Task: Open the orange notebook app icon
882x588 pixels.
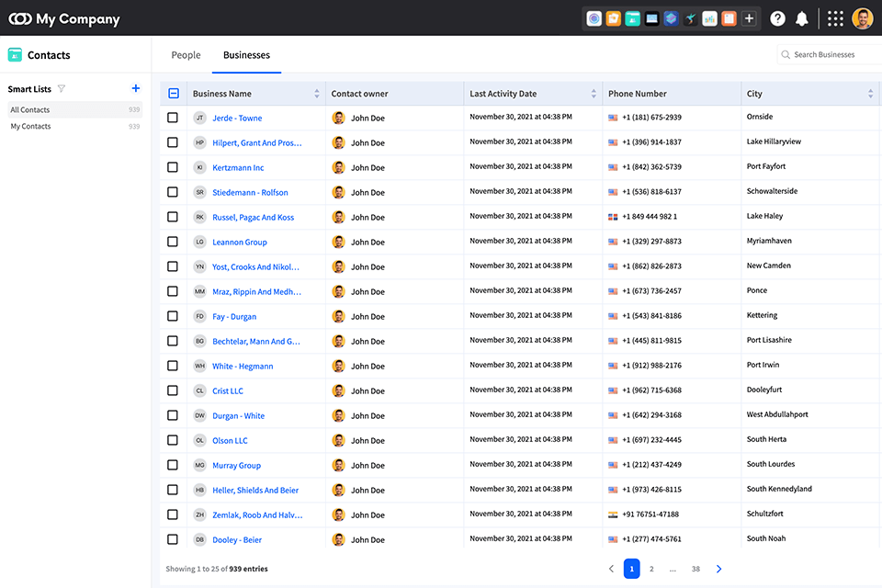Action: [729, 18]
